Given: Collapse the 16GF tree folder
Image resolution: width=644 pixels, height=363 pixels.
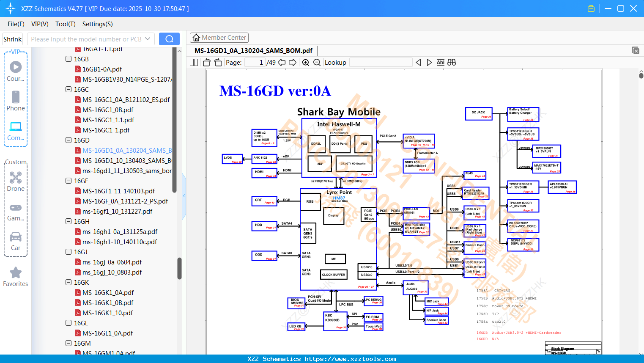Looking at the screenshot, I should [x=69, y=181].
